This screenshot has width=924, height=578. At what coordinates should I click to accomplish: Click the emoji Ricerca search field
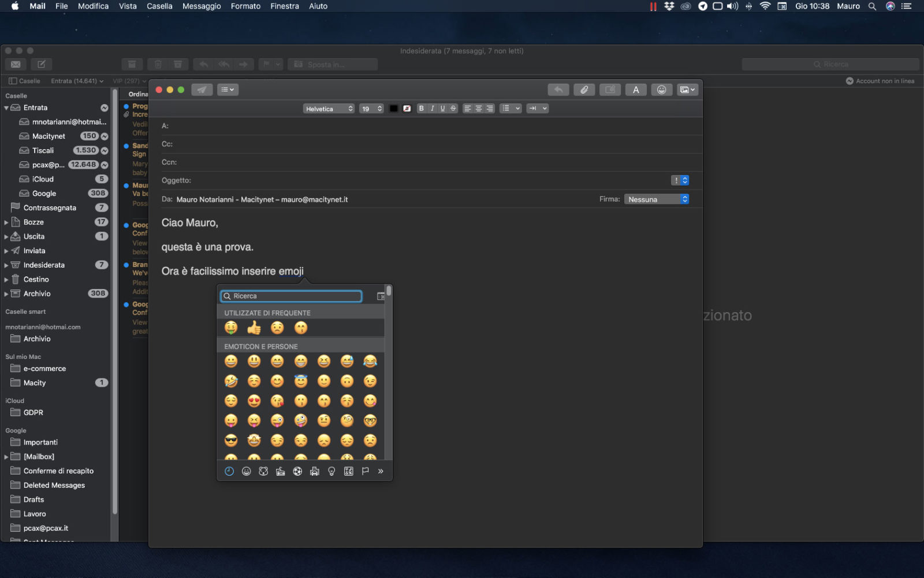(x=292, y=296)
